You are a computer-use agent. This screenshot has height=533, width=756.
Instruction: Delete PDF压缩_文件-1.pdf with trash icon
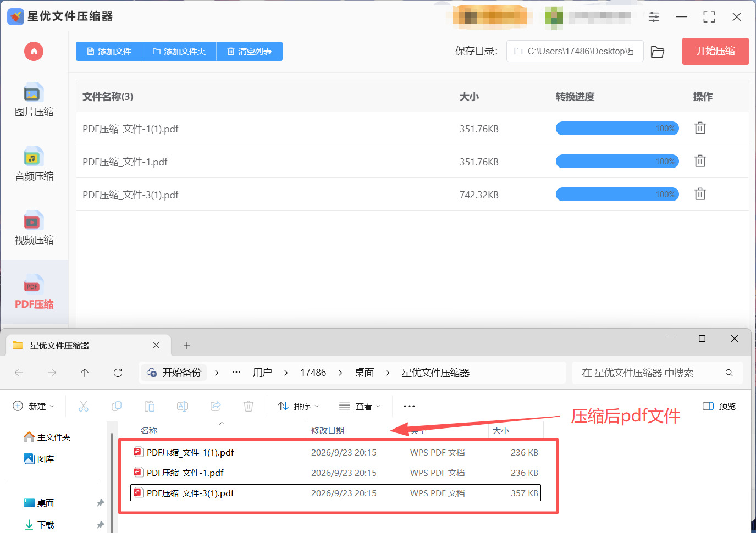(700, 161)
